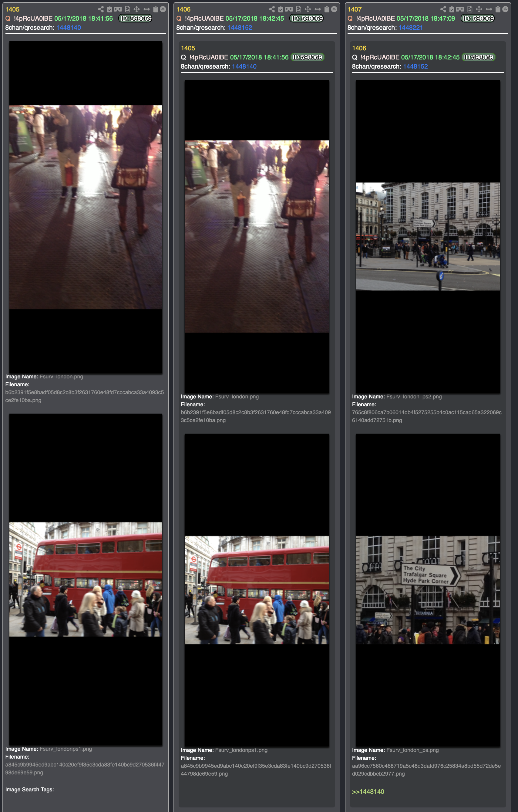Click share icon on top post 1406
Image resolution: width=518 pixels, height=812 pixels.
click(272, 9)
